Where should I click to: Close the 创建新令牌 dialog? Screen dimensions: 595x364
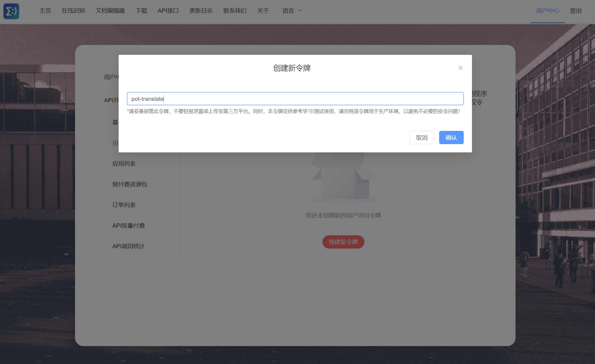(460, 68)
